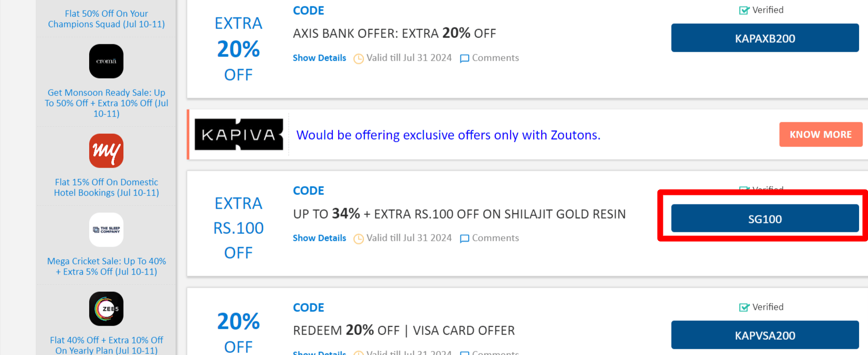Reveal the KAPAXB200 coupon code

[765, 38]
